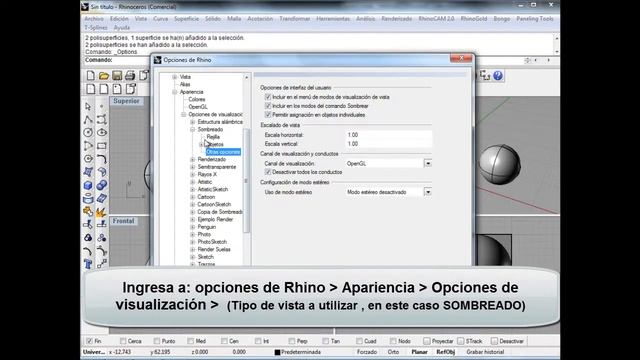This screenshot has height=360, width=640.
Task: Collapse the Opciones de visualización node
Action: (x=183, y=115)
